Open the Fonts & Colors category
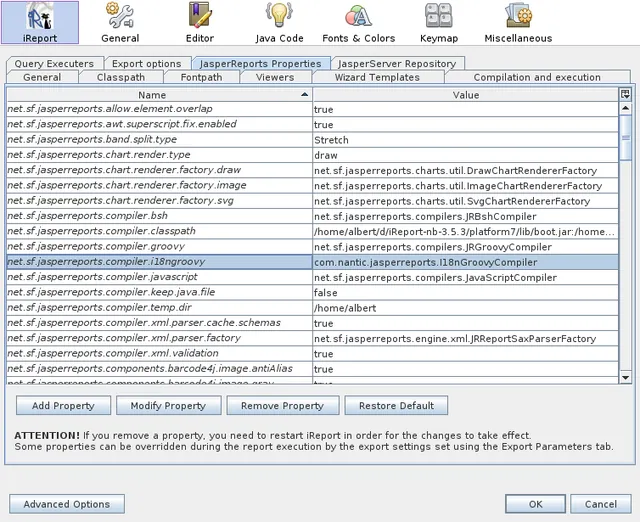Viewport: 640px width, 522px height. click(358, 22)
